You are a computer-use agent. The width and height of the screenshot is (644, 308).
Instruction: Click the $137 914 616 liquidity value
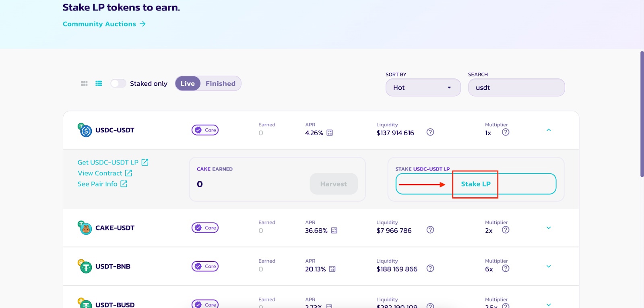(395, 133)
